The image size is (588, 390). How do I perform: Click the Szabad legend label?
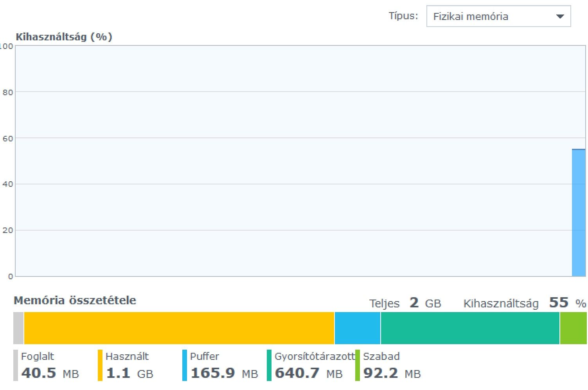pos(381,356)
